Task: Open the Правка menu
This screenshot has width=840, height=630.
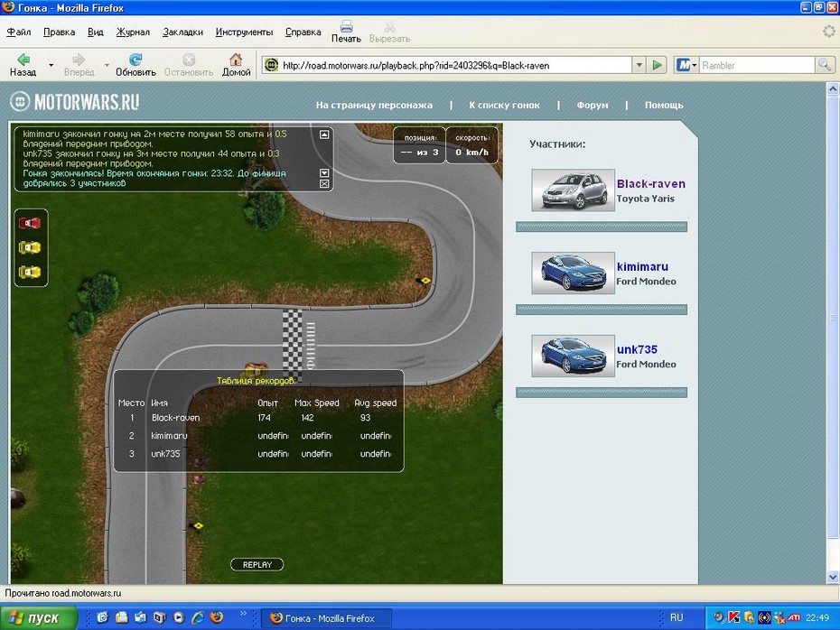Action: (59, 32)
